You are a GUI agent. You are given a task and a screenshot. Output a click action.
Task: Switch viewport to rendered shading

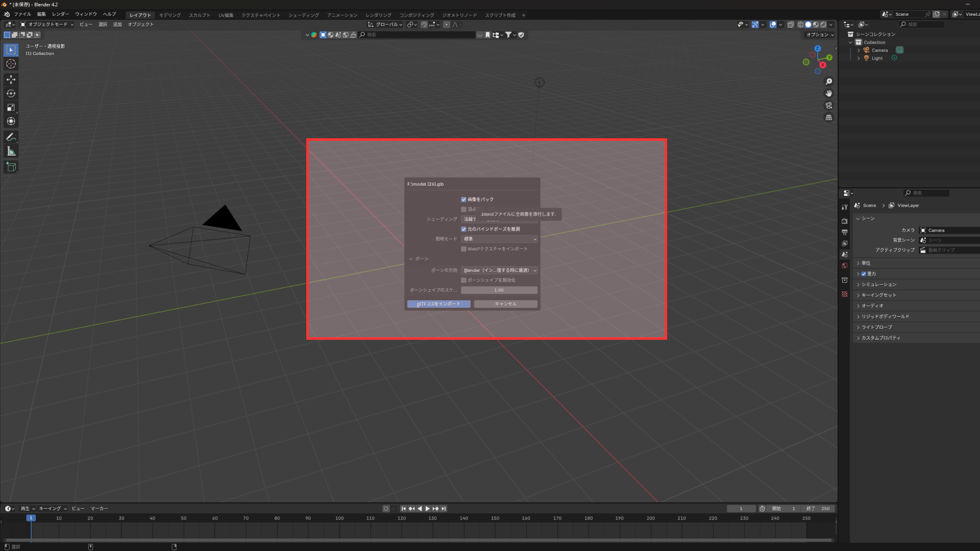pyautogui.click(x=823, y=24)
